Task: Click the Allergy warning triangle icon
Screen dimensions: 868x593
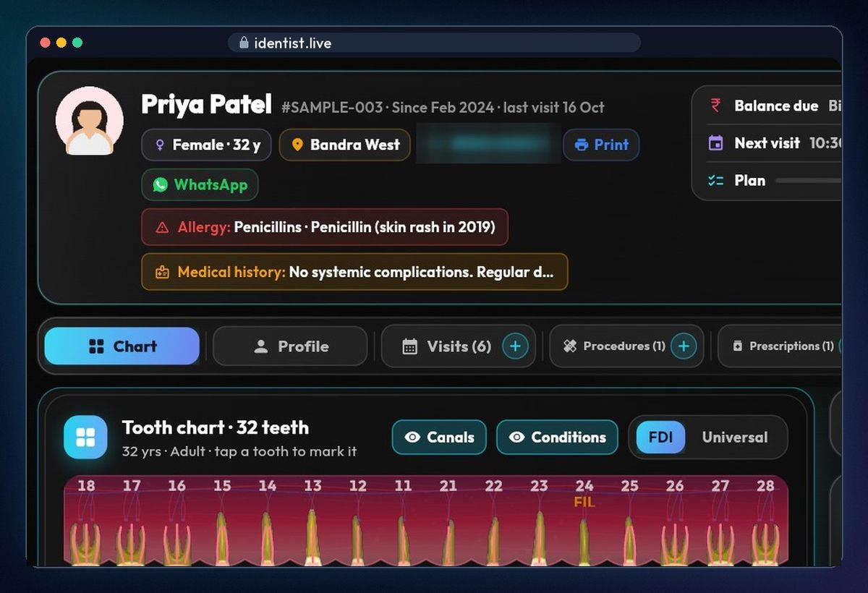Action: (x=162, y=228)
